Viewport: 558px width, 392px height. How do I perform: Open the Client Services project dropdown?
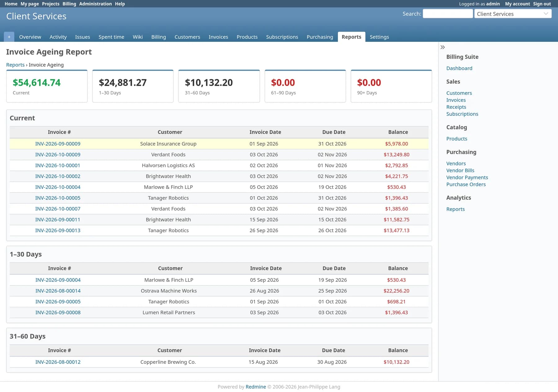pos(513,14)
